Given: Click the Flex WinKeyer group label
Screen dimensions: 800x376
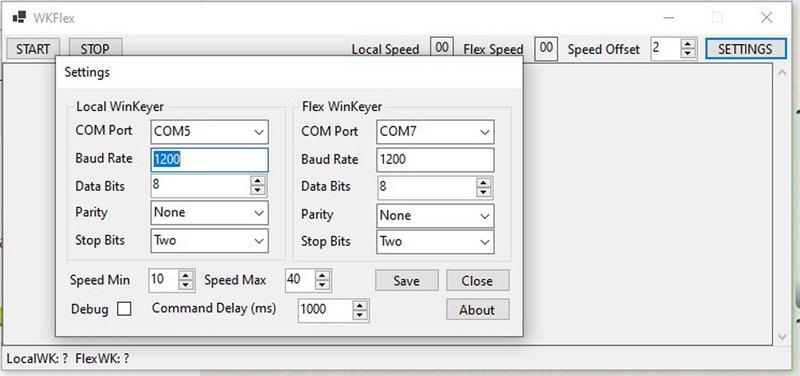Looking at the screenshot, I should [342, 107].
